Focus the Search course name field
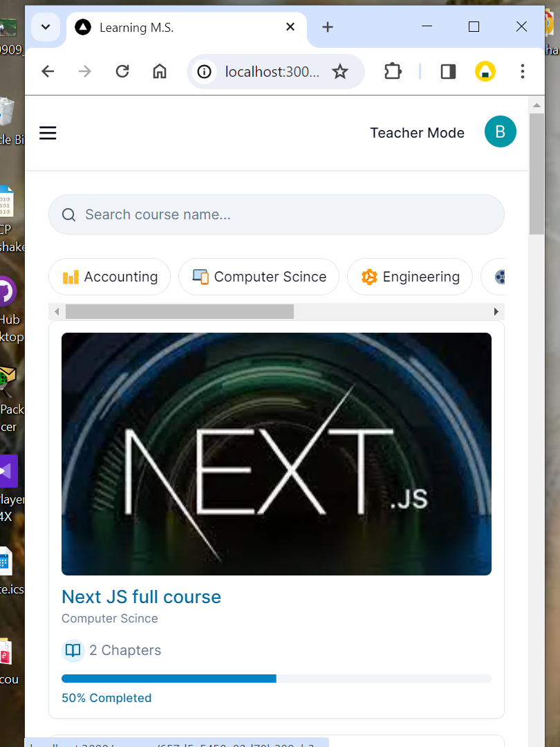Image resolution: width=560 pixels, height=747 pixels. [x=276, y=214]
